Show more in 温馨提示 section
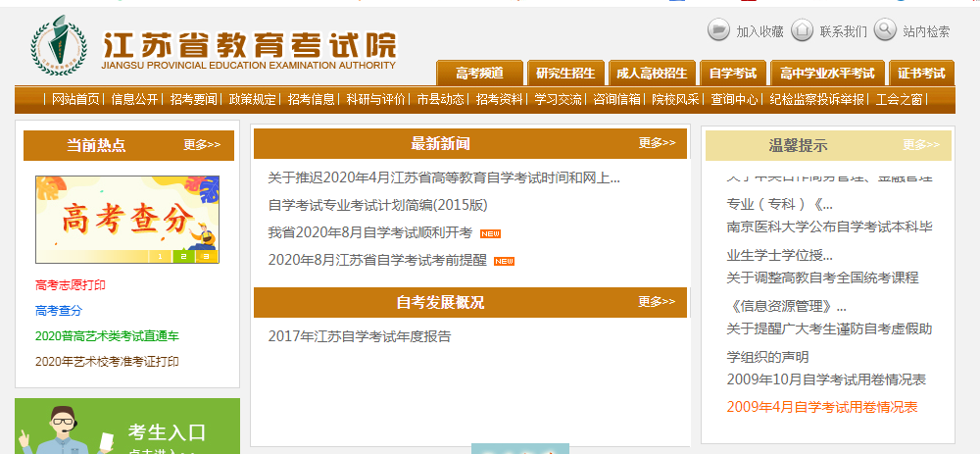This screenshot has width=980, height=454. 920,145
